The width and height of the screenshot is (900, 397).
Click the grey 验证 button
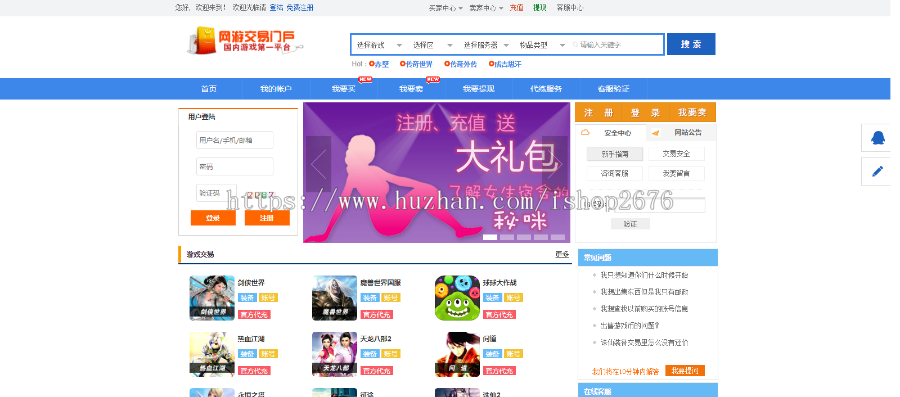(x=630, y=224)
